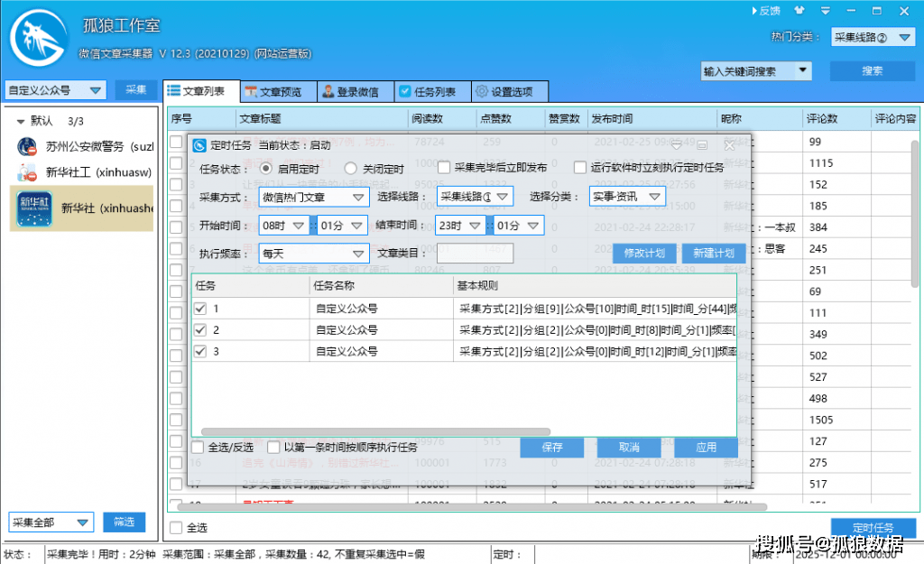Click the 新建计划 button
This screenshot has height=564, width=924.
(x=714, y=254)
